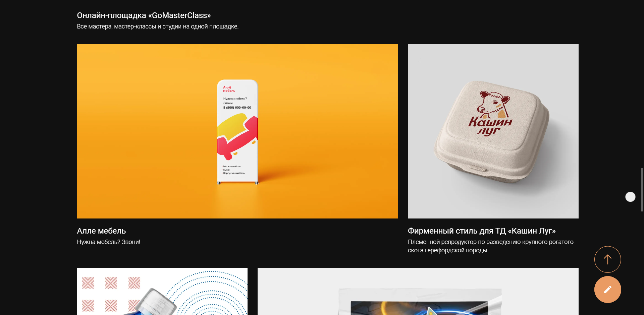Click the phone number on the banner stand
Screen dimensions: 644x315
point(237,108)
